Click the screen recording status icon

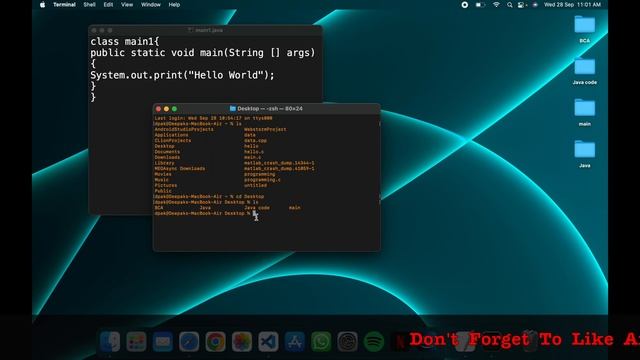pos(464,5)
